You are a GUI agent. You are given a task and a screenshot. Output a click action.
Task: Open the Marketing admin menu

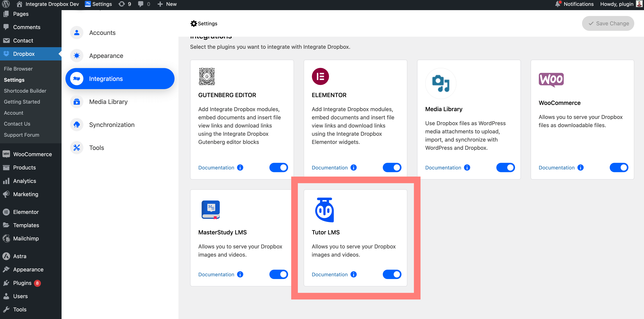(x=31, y=194)
